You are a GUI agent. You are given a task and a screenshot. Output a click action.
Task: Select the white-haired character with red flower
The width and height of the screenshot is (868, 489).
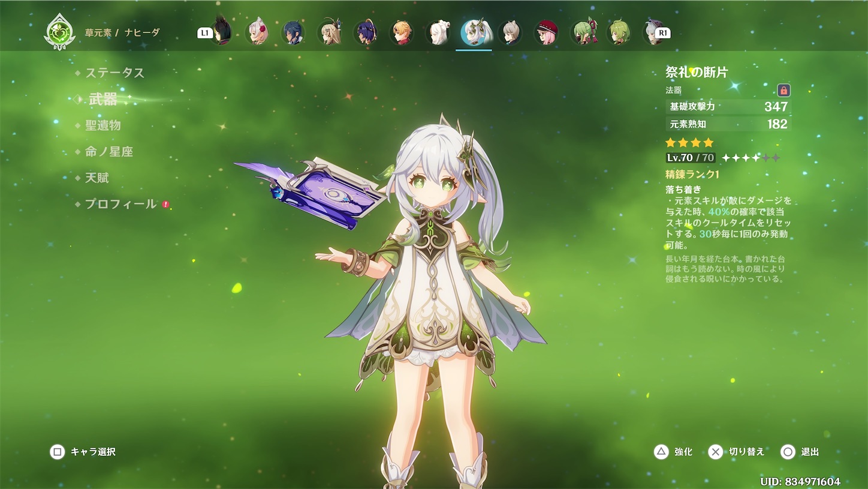(257, 32)
